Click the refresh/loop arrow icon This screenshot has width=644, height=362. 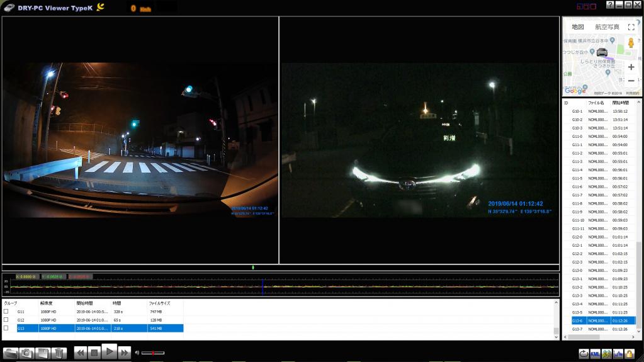(x=584, y=353)
